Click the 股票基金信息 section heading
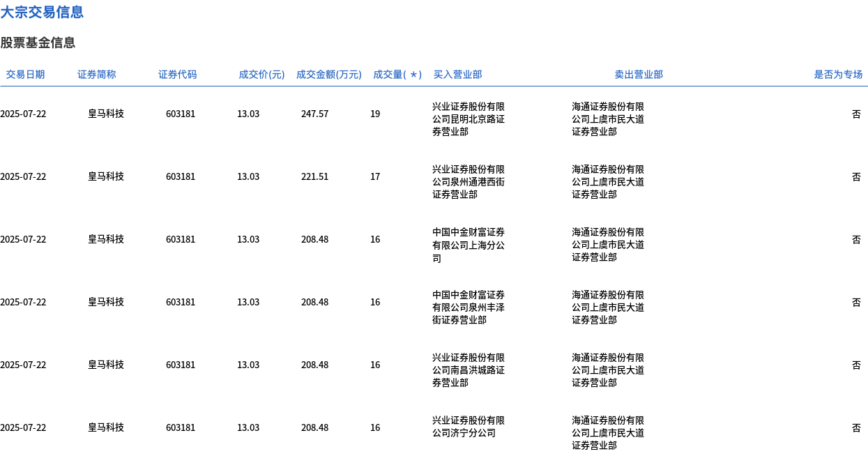 [38, 43]
